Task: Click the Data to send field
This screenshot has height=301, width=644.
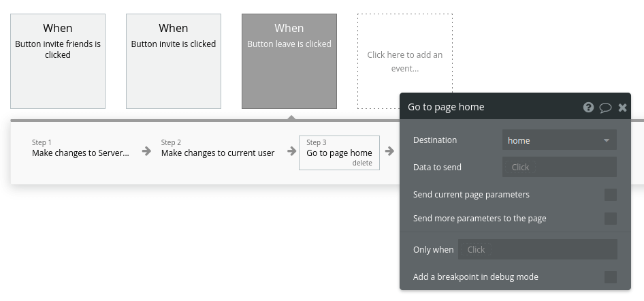Action: [559, 167]
